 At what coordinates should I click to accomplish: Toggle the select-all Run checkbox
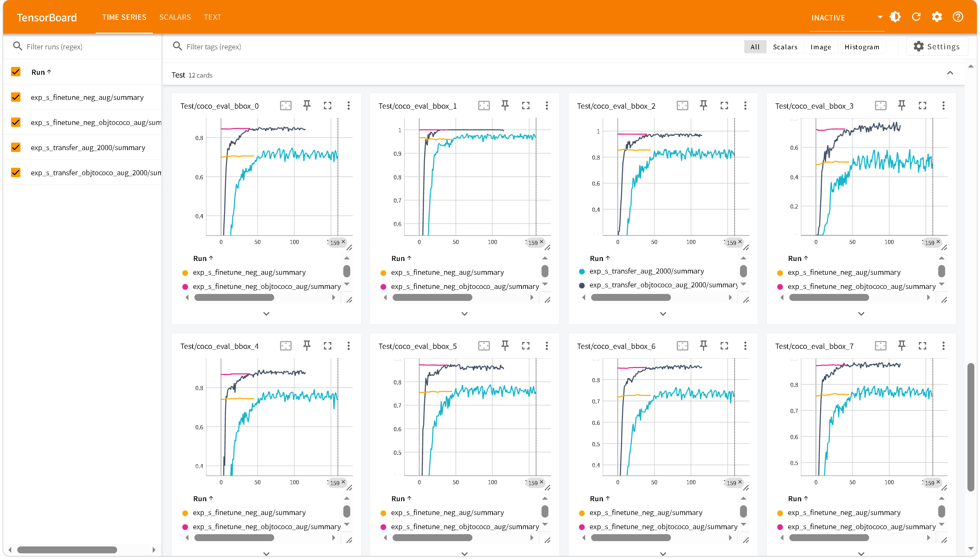click(16, 72)
